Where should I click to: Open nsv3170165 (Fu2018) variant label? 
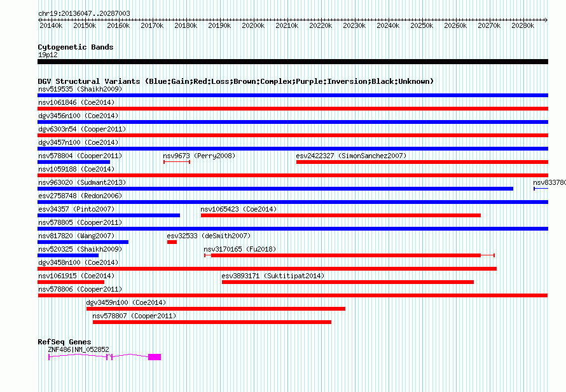(x=240, y=249)
